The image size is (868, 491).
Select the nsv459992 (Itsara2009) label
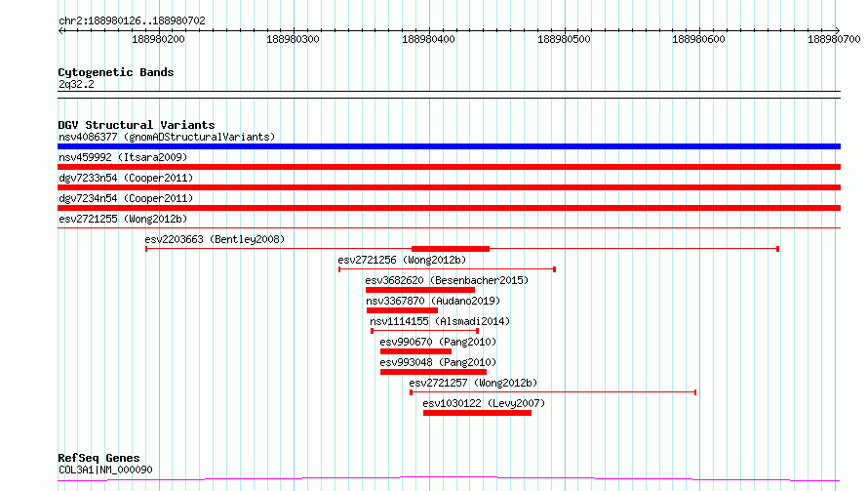tap(123, 157)
